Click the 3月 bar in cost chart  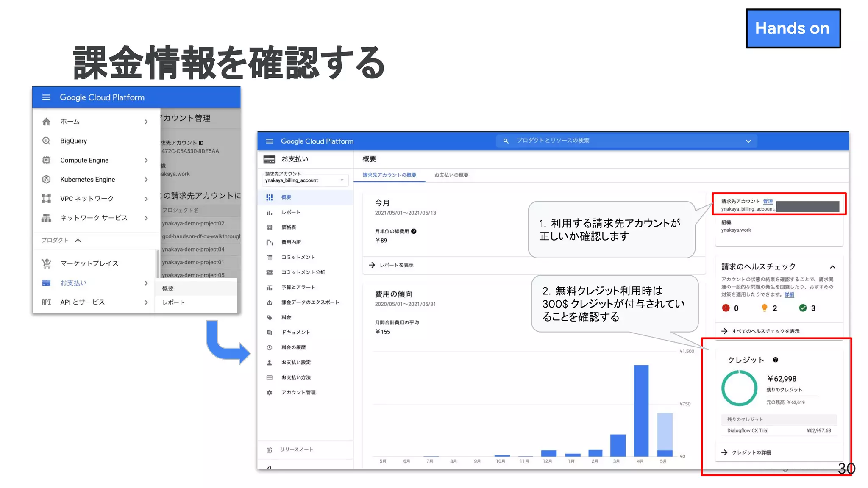pos(618,445)
